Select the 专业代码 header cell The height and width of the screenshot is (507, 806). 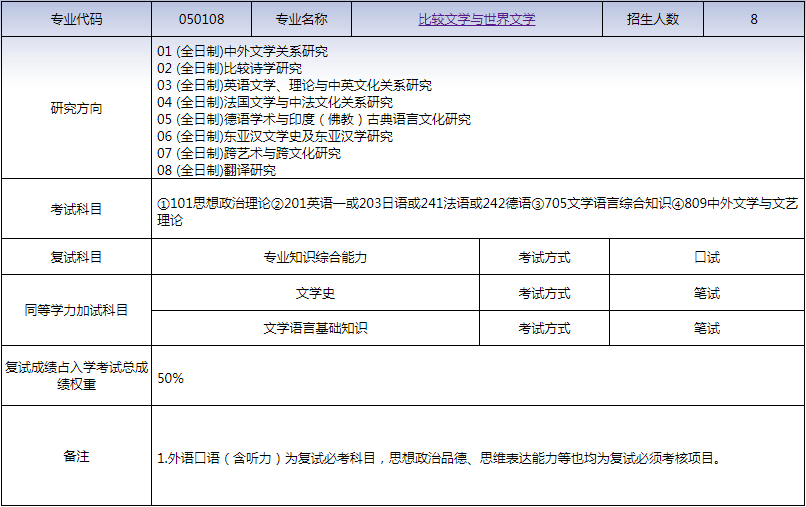(76, 19)
